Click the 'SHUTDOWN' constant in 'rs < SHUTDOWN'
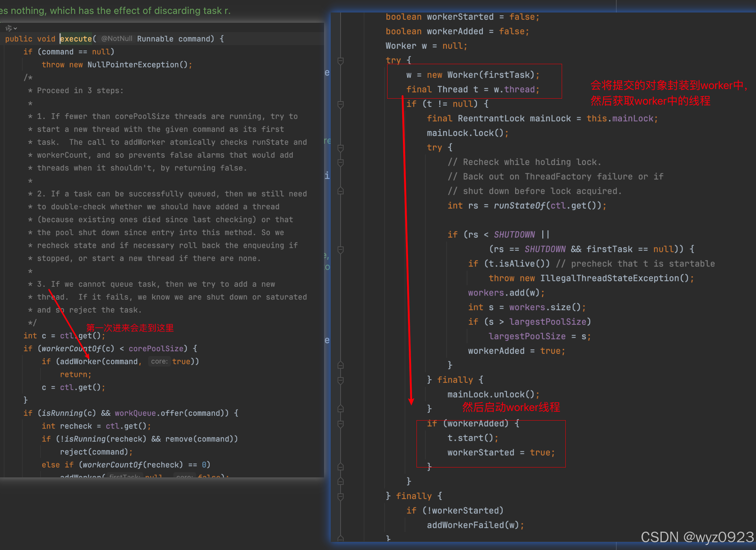Screen dimensions: 756x550 (x=514, y=235)
